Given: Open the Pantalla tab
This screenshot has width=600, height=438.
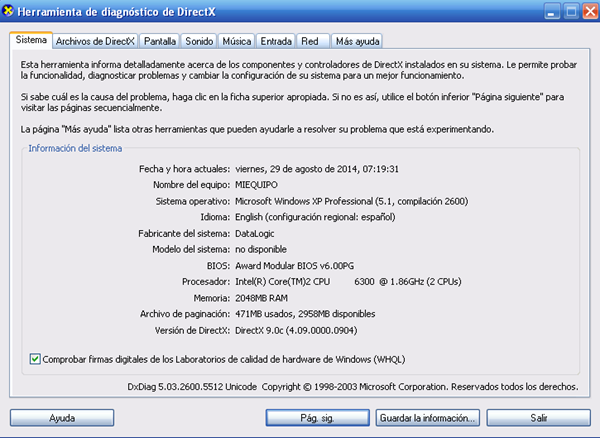Looking at the screenshot, I should click(x=160, y=41).
